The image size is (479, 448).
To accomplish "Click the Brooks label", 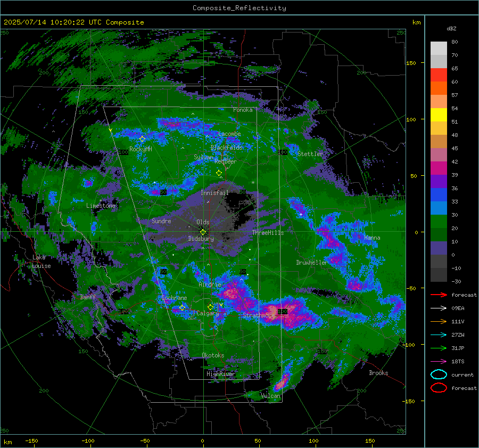I will pyautogui.click(x=378, y=373).
